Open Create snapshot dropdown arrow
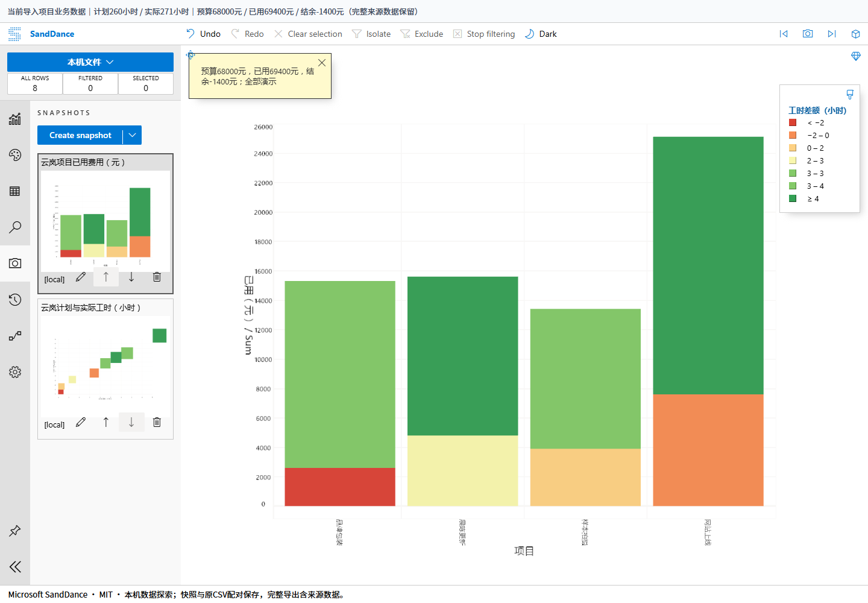This screenshot has width=868, height=603. coord(132,135)
